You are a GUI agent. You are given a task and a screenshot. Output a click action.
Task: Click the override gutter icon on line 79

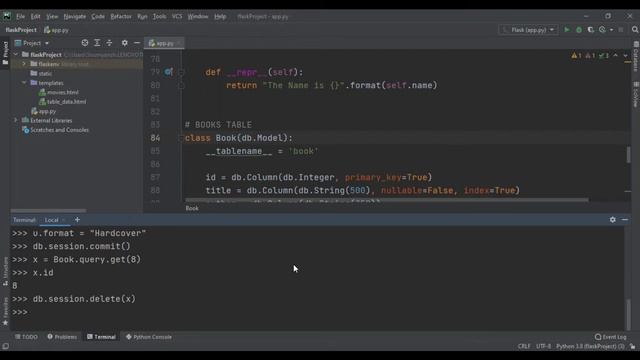169,72
